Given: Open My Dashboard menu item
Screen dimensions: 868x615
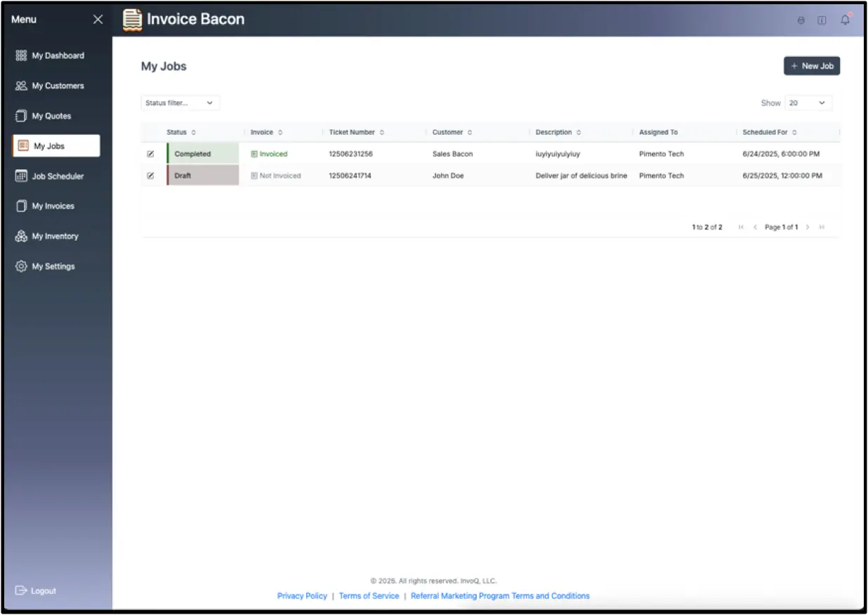Looking at the screenshot, I should (56, 55).
